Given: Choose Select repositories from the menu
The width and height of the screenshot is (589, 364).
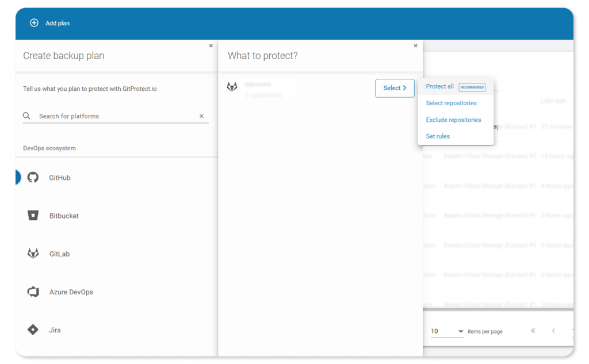Looking at the screenshot, I should pos(452,103).
